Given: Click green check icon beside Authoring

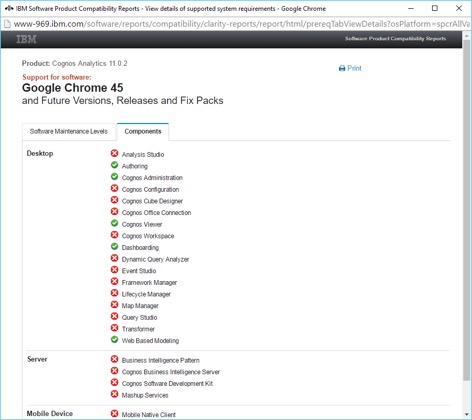Looking at the screenshot, I should coord(114,165).
